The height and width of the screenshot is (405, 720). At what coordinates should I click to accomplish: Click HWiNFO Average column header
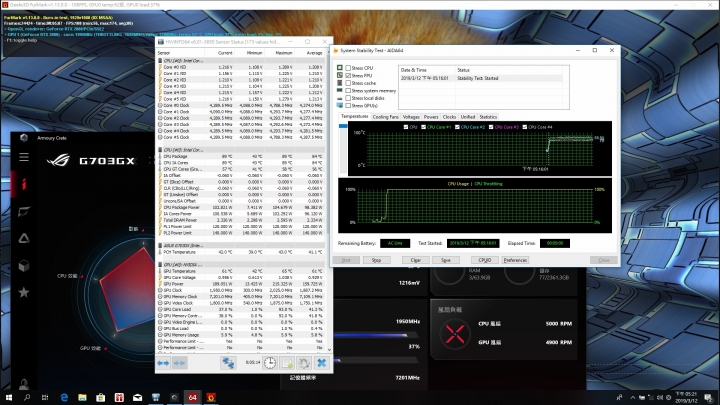coord(314,53)
